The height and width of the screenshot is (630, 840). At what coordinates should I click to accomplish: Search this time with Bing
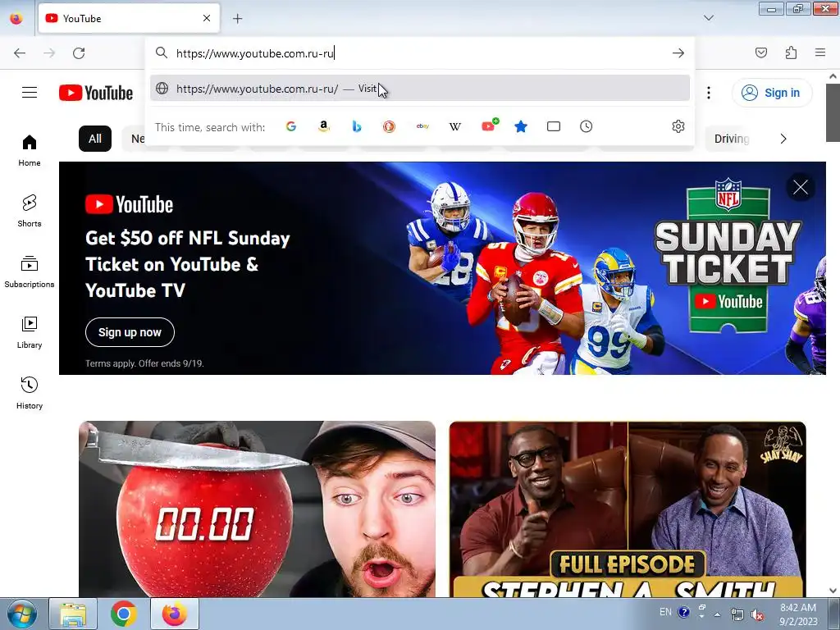pos(357,126)
